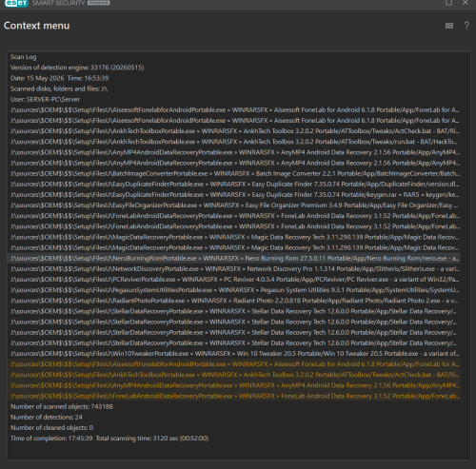Select the BatchImageConverterPortable.exe detection row
476x469 pixels.
[x=234, y=173]
